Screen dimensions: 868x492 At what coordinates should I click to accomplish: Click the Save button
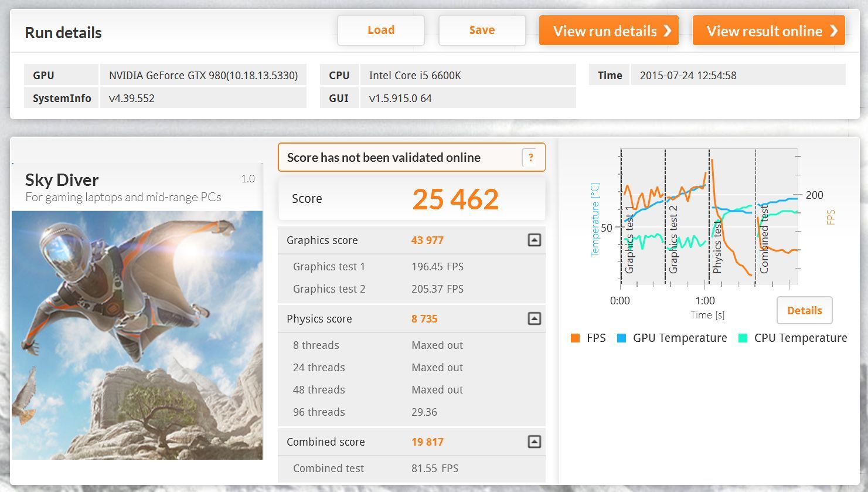click(x=482, y=30)
